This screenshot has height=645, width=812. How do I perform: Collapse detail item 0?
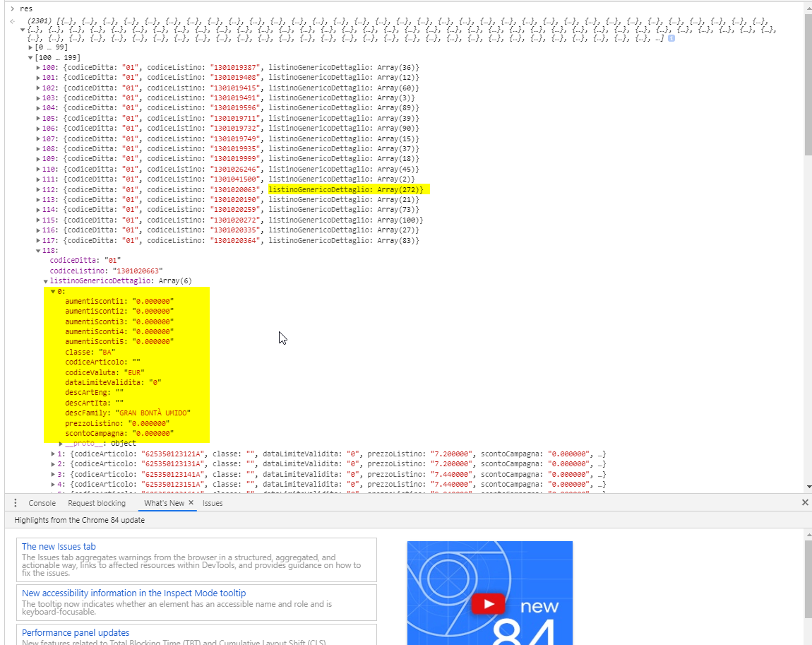click(x=53, y=292)
